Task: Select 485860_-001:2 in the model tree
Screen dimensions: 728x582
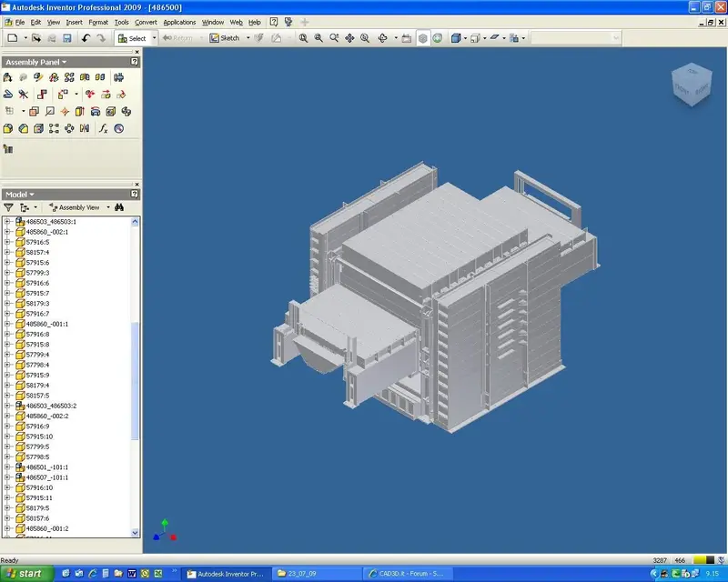Action: (47, 528)
